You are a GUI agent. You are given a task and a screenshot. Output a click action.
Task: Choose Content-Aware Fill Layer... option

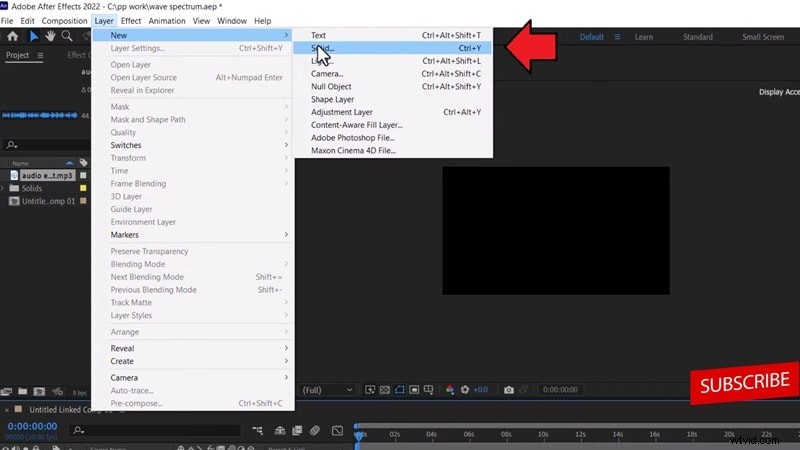[x=393, y=124]
